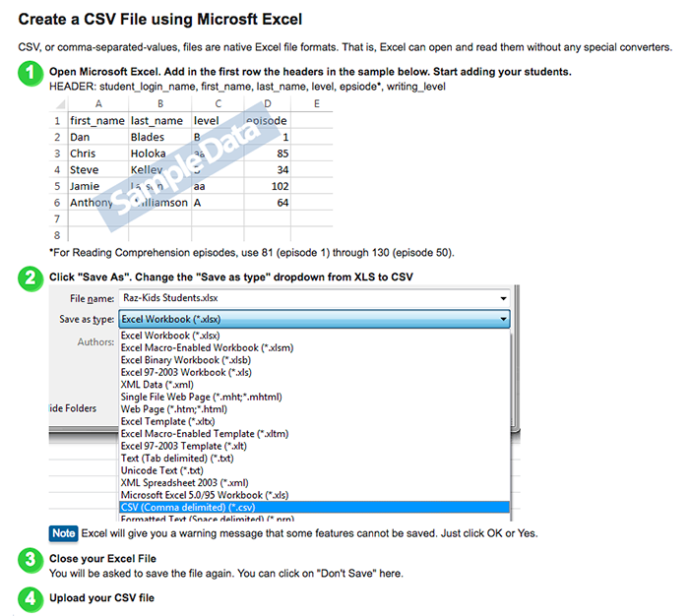This screenshot has height=616, width=689.
Task: Click the episode value 64
Action: pos(267,203)
